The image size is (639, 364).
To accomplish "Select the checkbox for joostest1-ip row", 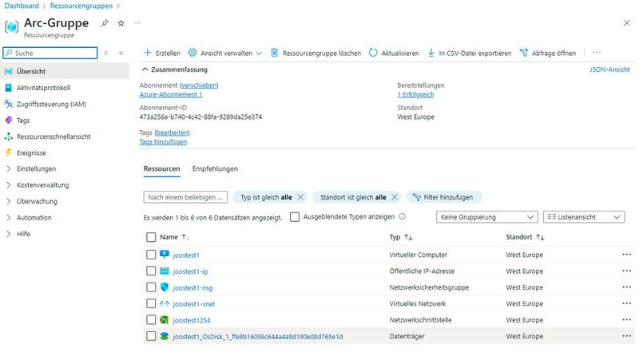I will pos(151,271).
